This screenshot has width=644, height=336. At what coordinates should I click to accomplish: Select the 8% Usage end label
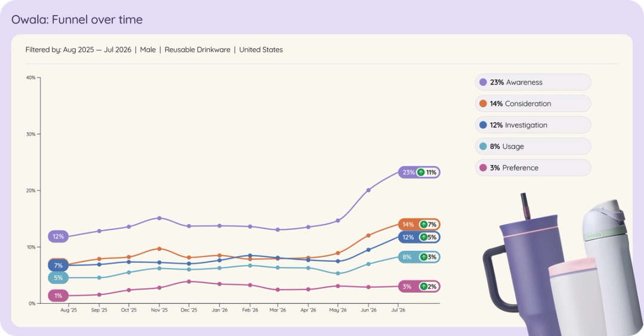(419, 257)
